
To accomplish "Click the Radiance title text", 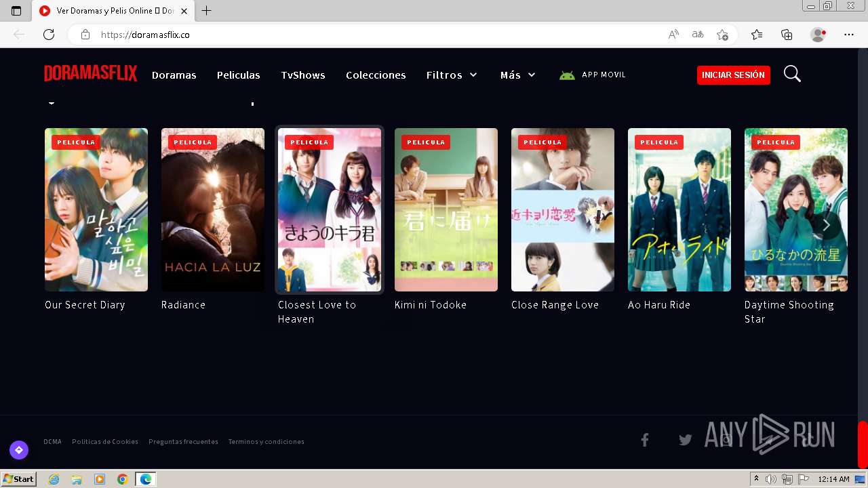I will (183, 305).
